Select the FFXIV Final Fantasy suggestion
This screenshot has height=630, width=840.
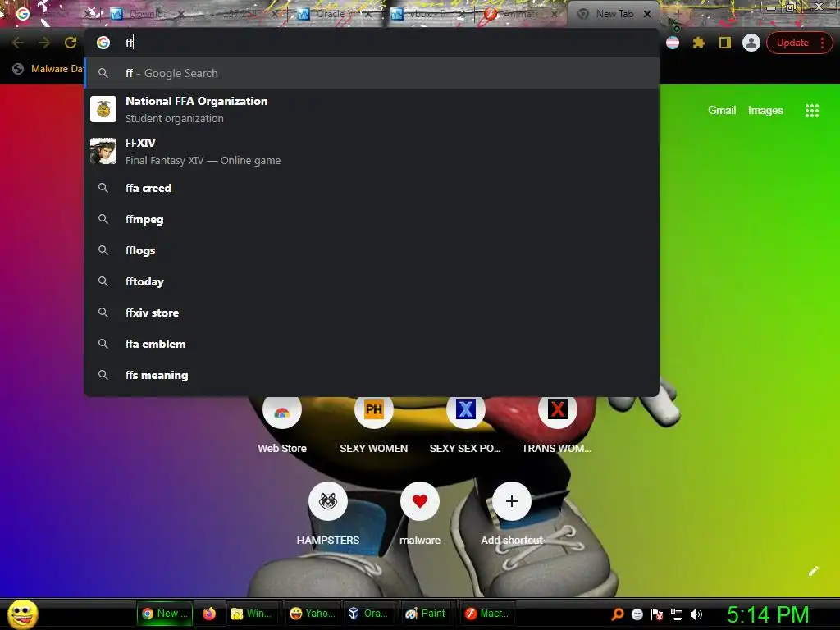coord(372,151)
